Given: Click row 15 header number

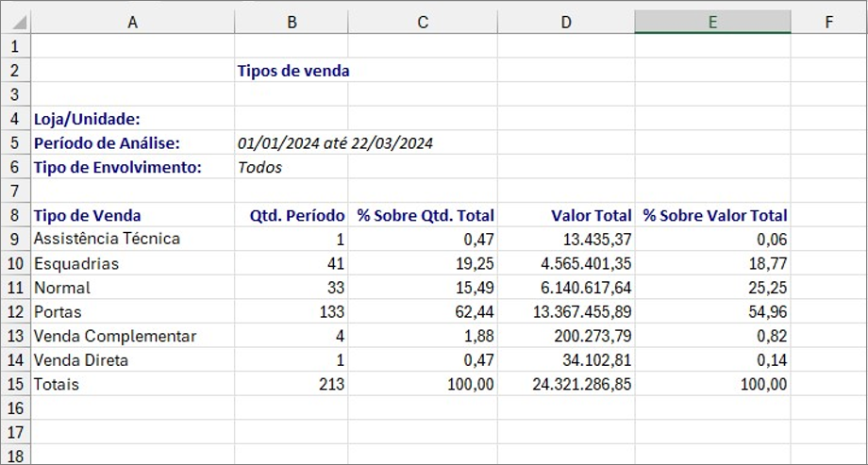Looking at the screenshot, I should click(14, 384).
